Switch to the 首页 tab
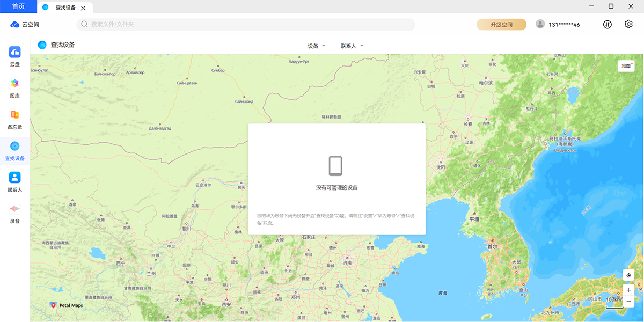This screenshot has height=322, width=644. [x=18, y=6]
